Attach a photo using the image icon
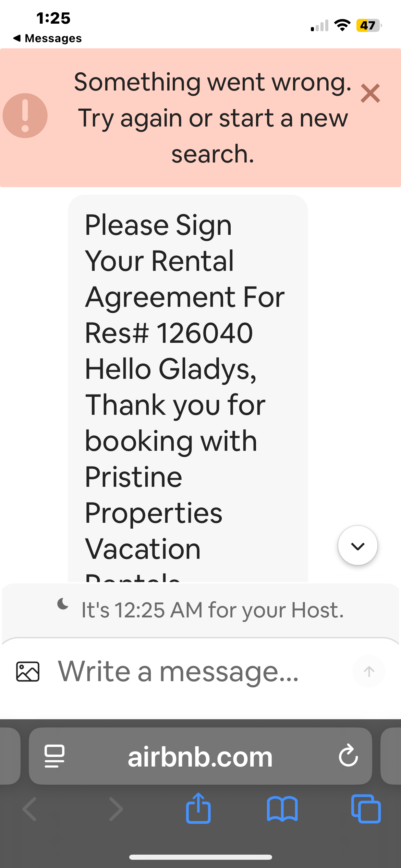 coord(28,671)
